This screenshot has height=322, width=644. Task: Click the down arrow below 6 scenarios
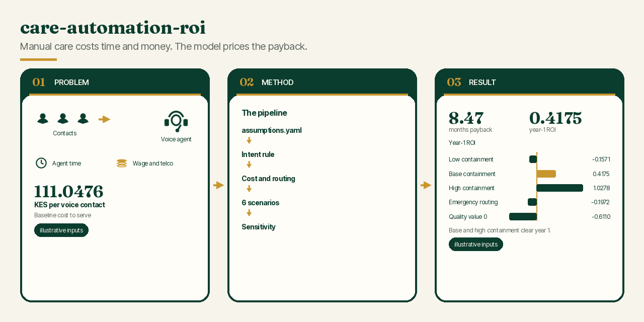249,213
